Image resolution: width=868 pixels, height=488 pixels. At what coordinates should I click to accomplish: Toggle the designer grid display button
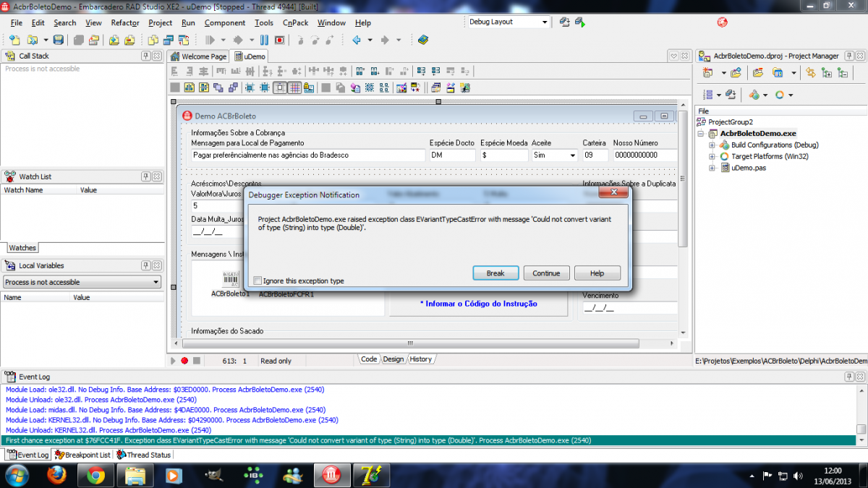pyautogui.click(x=294, y=87)
